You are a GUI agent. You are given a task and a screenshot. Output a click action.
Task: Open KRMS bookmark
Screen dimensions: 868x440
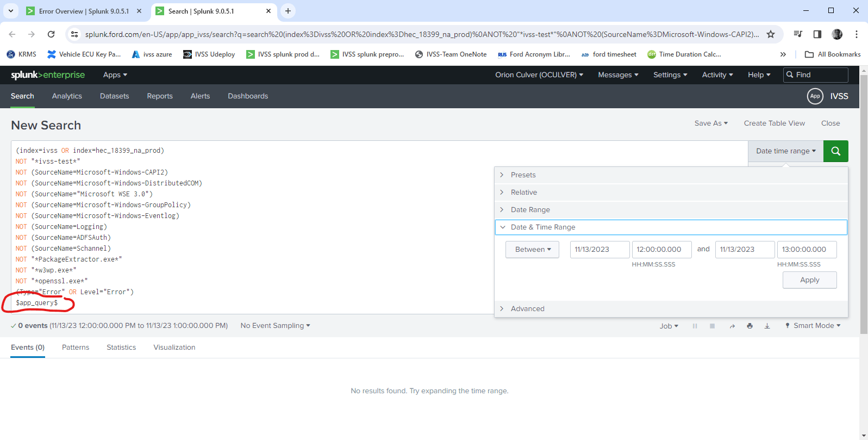tap(22, 54)
